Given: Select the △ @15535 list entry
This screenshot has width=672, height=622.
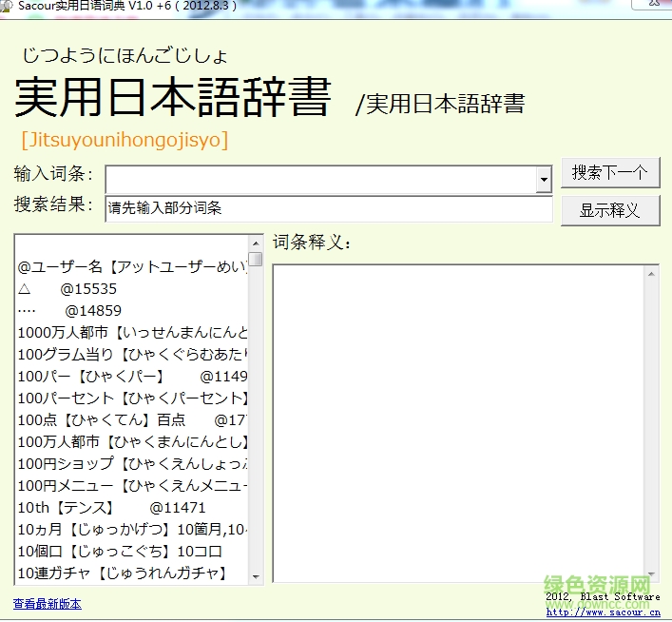Looking at the screenshot, I should pyautogui.click(x=132, y=289).
